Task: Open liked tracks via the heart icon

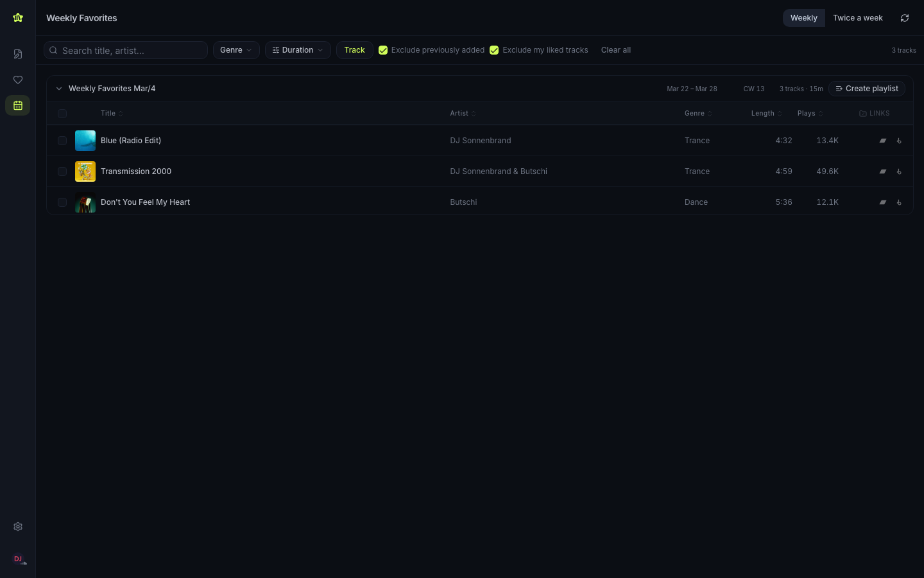Action: [18, 80]
